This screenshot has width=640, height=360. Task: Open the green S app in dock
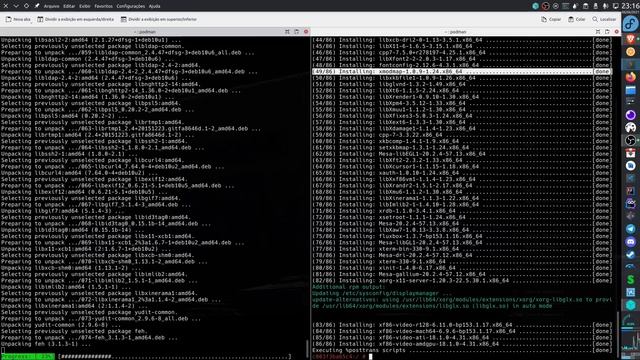click(631, 280)
